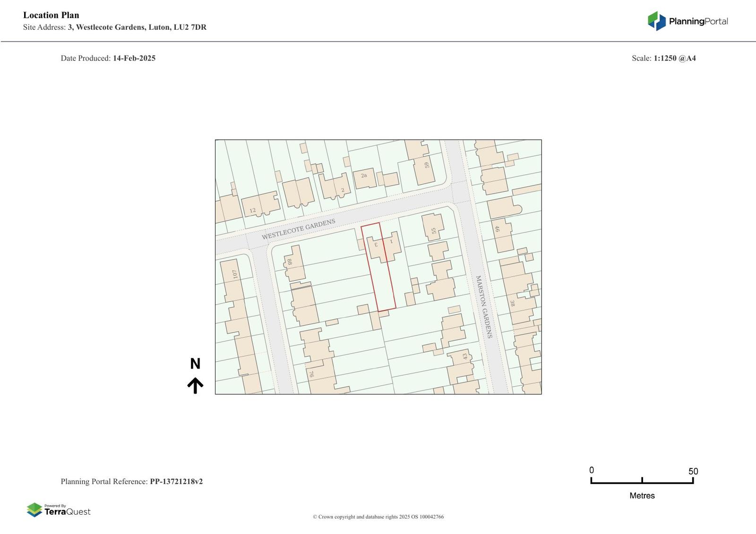Click house number 1 on the map

391,242
